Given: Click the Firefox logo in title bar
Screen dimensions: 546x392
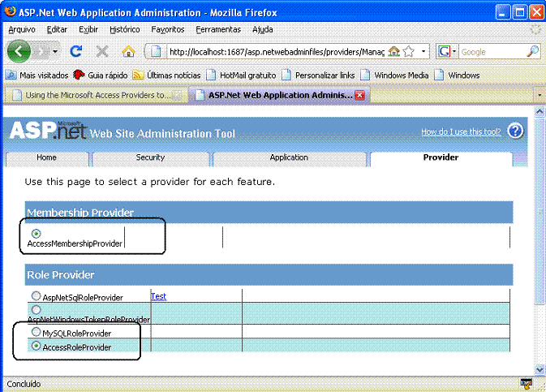Looking at the screenshot, I should 10,11.
